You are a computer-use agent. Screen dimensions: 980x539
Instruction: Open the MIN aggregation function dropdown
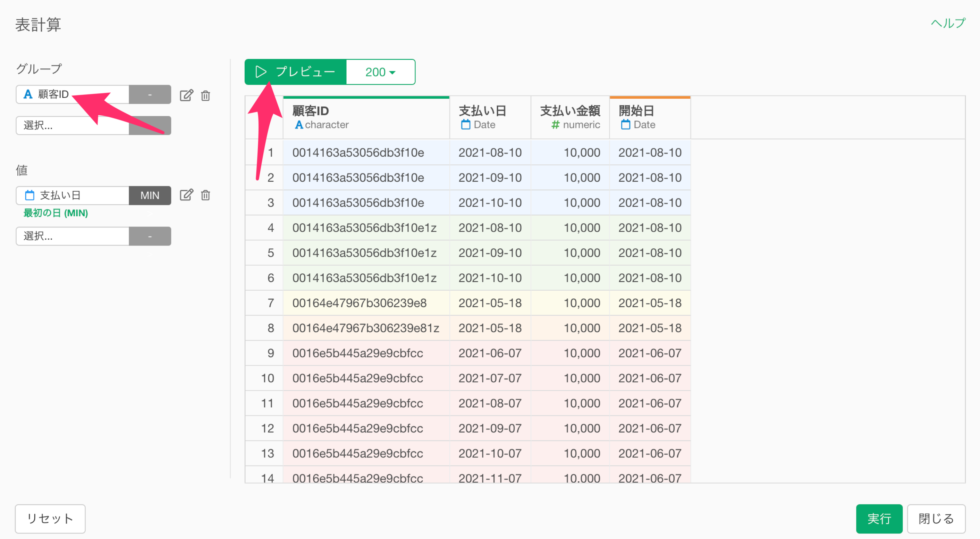[x=150, y=196]
